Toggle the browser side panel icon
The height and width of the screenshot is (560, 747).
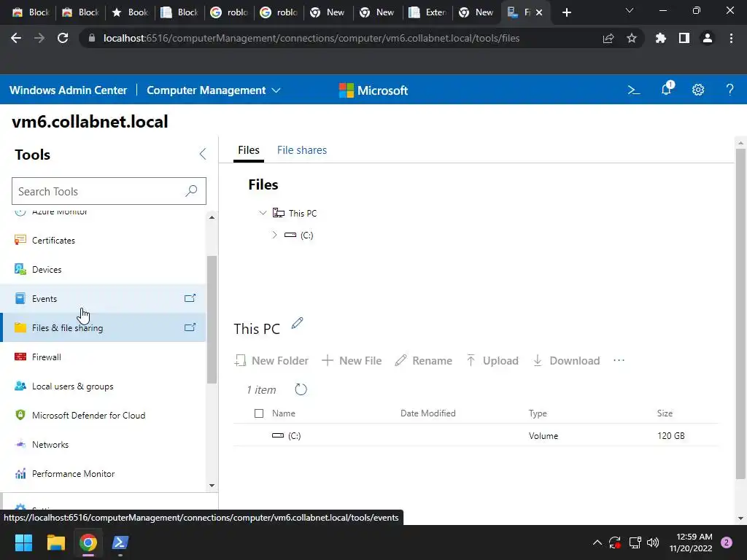click(x=684, y=38)
